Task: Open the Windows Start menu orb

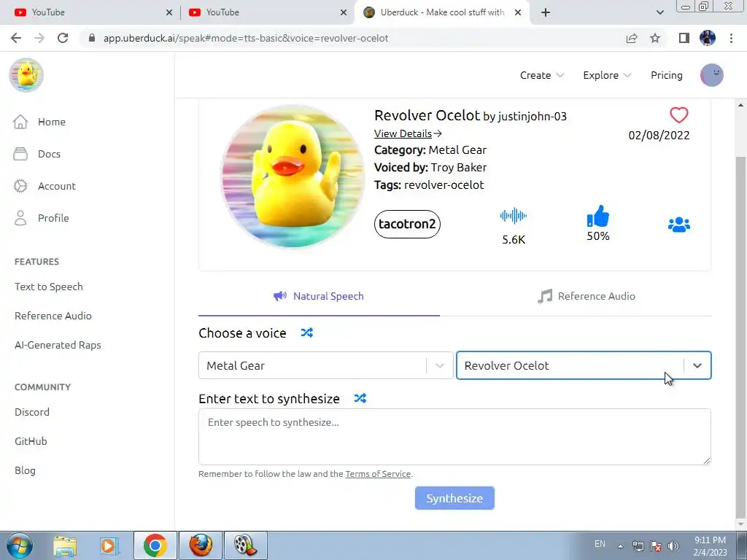Action: click(20, 545)
